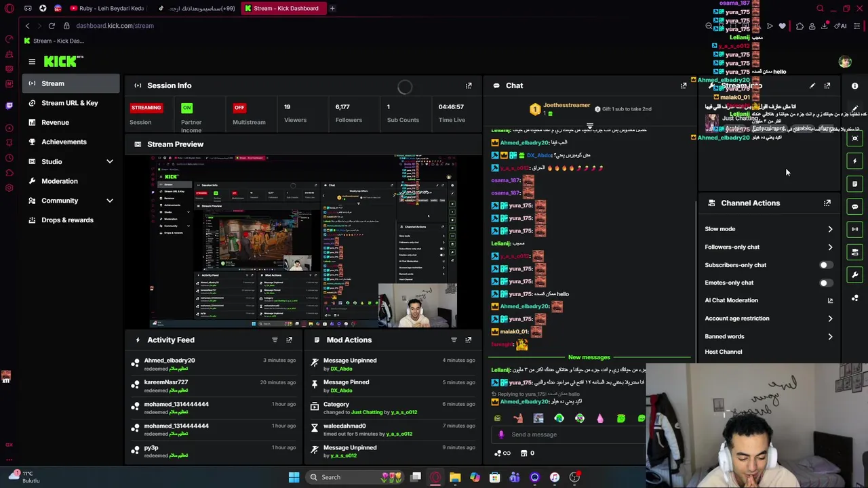
Task: Pop out the Mod Actions panel
Action: coord(469,340)
